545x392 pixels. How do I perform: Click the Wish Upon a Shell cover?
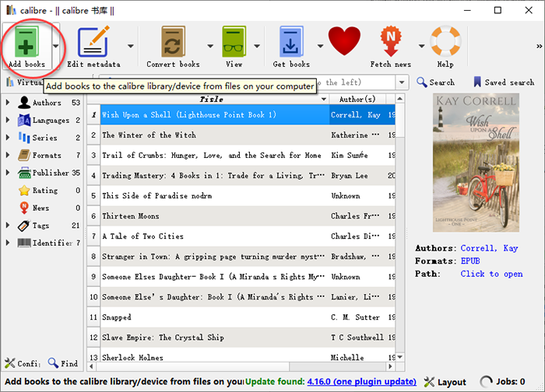(x=476, y=163)
